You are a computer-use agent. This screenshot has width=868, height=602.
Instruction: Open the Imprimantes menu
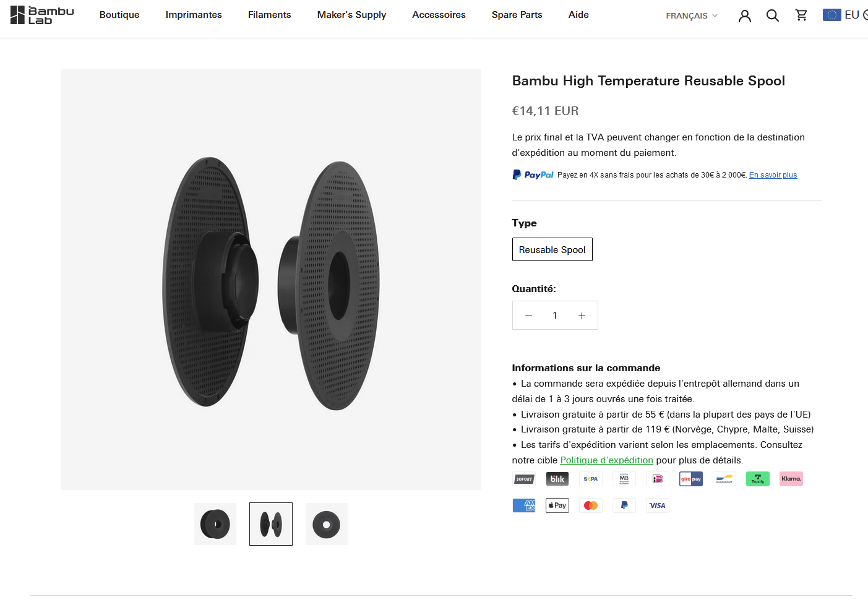(194, 15)
